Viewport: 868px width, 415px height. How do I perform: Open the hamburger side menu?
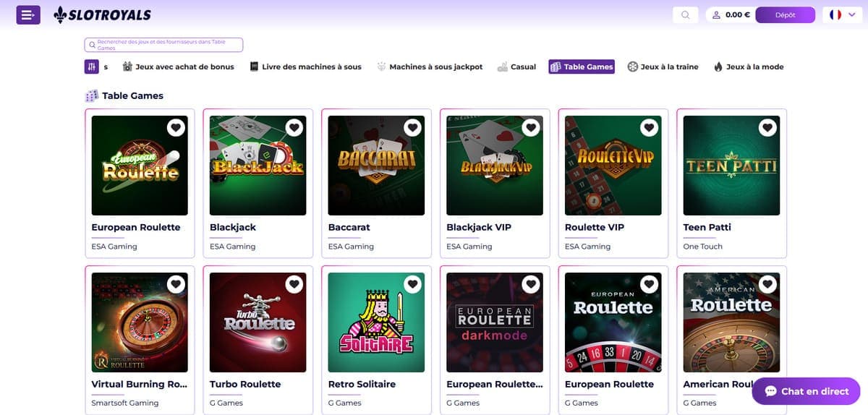coord(28,14)
